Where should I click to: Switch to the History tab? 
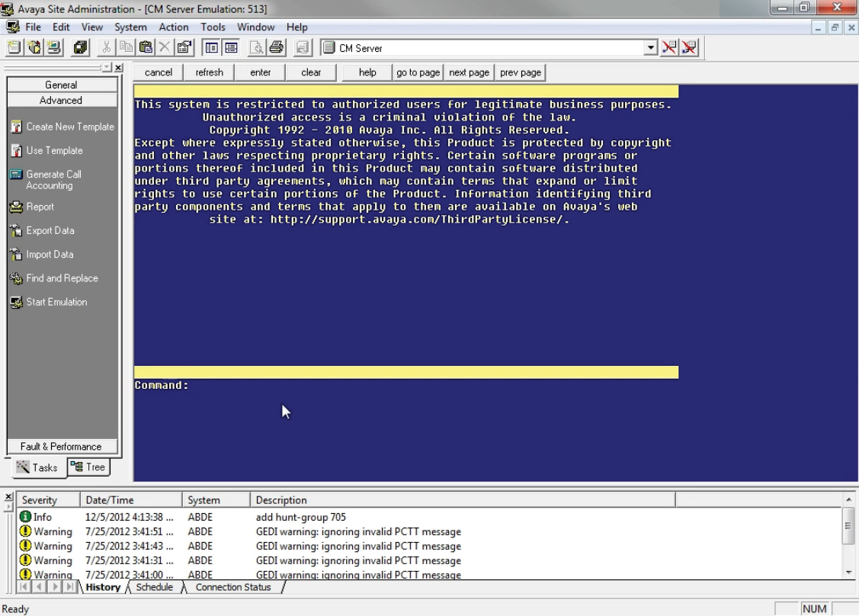coord(103,587)
